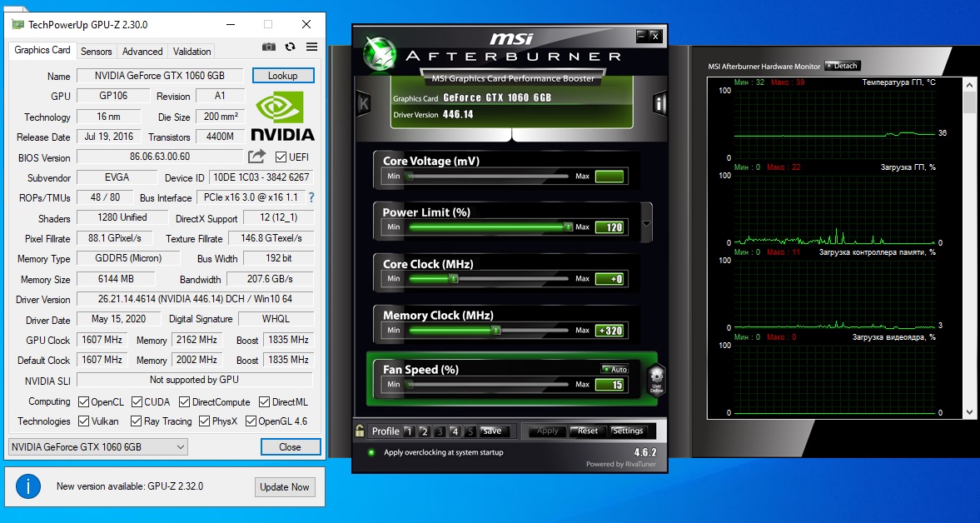
Task: Click the Core Clock value field +0
Action: pyautogui.click(x=609, y=279)
